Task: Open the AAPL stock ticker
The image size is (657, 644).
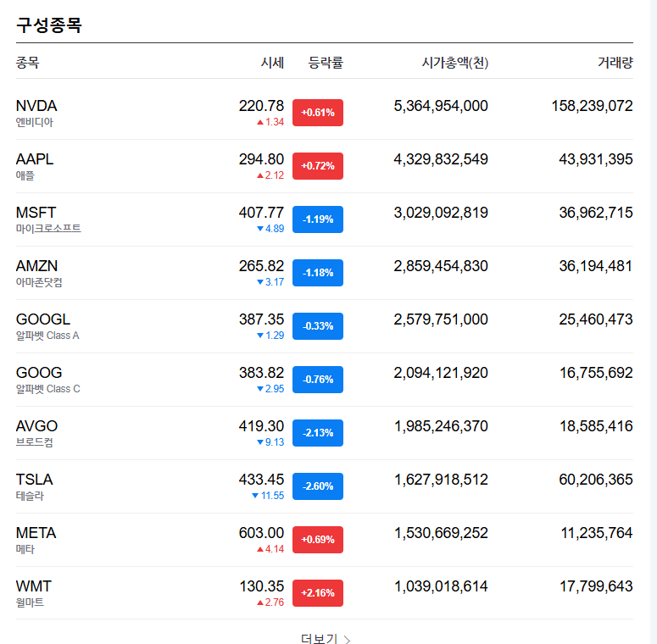Action: (35, 159)
